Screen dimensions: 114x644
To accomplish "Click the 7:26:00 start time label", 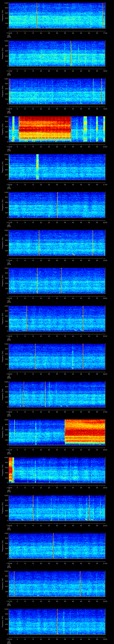I will 9,412.
